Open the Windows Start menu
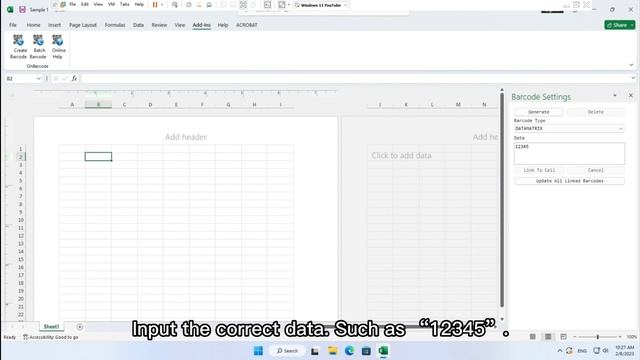Image resolution: width=640 pixels, height=360 pixels. (x=258, y=351)
